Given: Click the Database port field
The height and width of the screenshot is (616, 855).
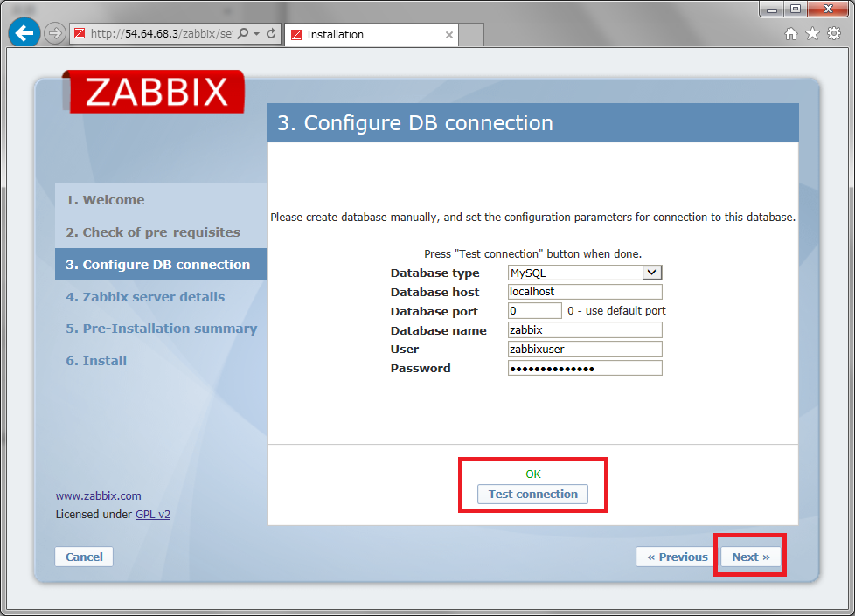Looking at the screenshot, I should (534, 311).
